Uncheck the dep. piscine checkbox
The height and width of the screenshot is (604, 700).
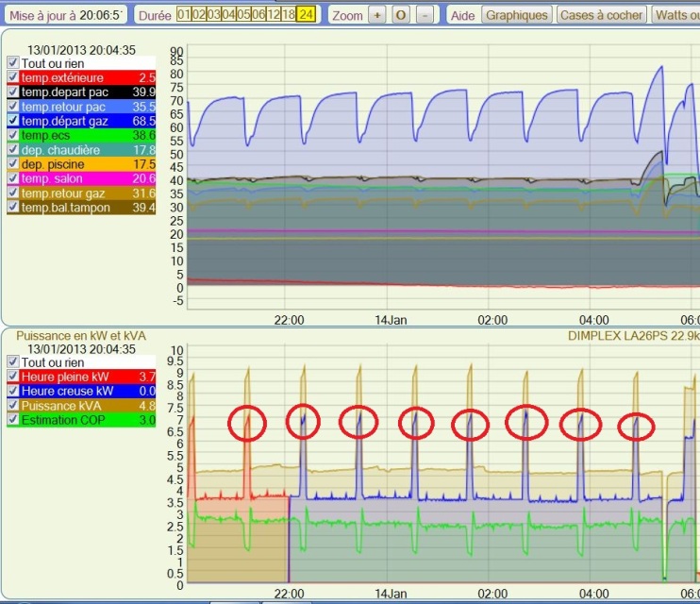click(x=12, y=164)
